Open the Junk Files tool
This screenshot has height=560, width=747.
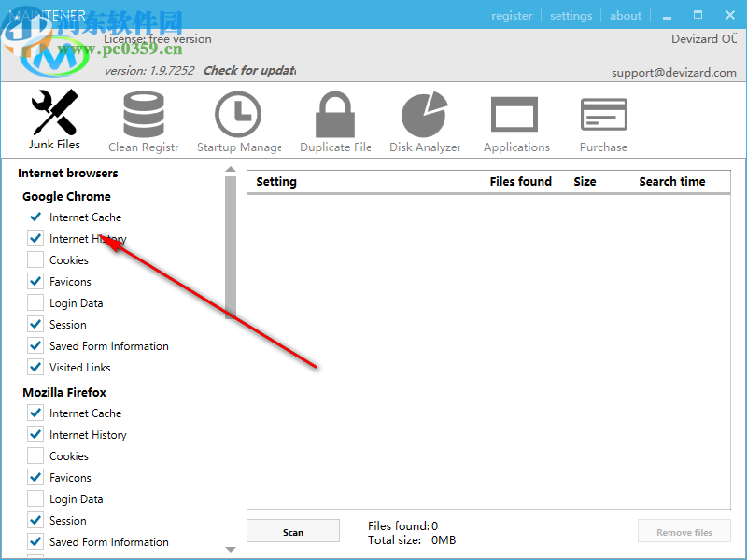[54, 119]
